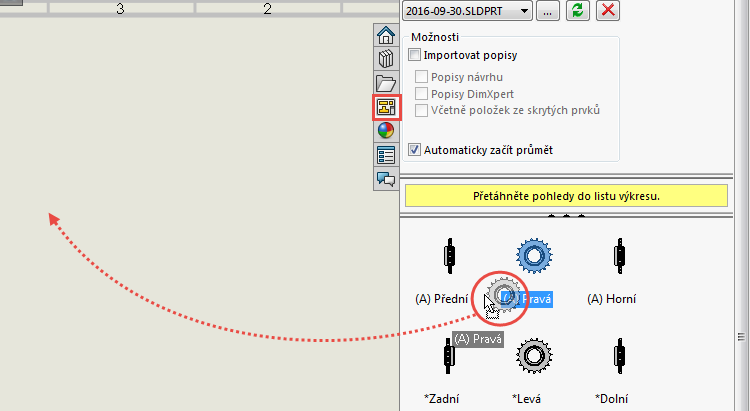Click the (A) Horní label
The image size is (750, 411).
[x=611, y=299]
